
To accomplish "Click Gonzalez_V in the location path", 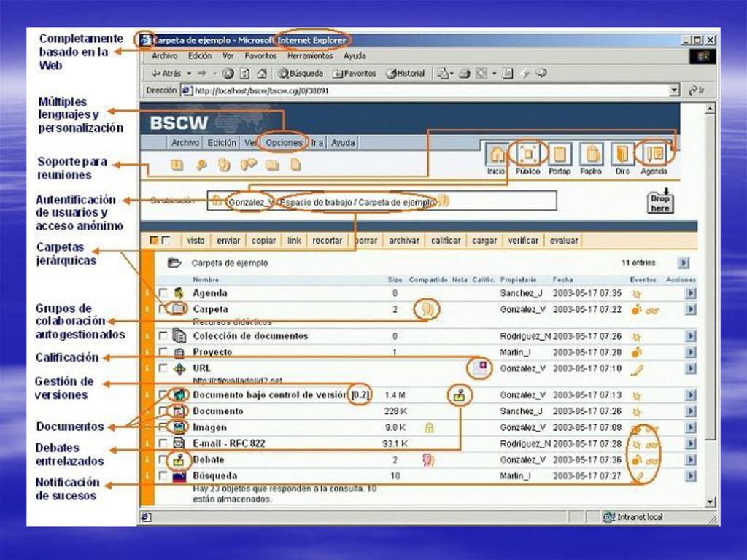I will tap(251, 202).
